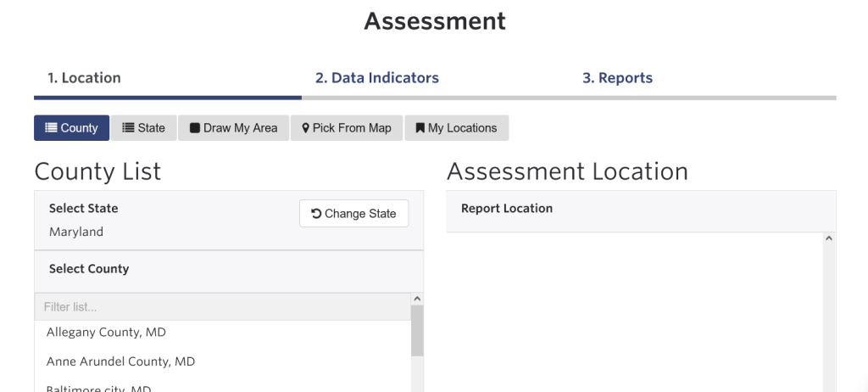Focus the Filter list input field
Viewport: 868px width, 392px height.
click(x=223, y=307)
